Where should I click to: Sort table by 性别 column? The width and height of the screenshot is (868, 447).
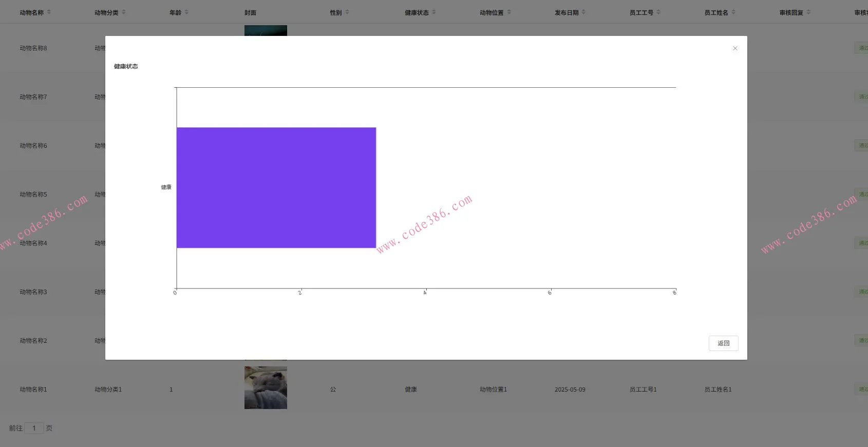[347, 12]
